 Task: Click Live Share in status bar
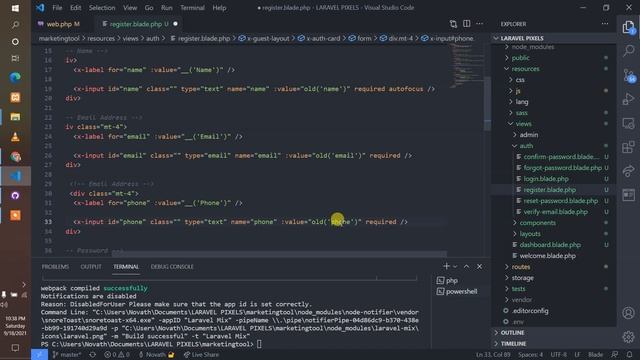201,355
